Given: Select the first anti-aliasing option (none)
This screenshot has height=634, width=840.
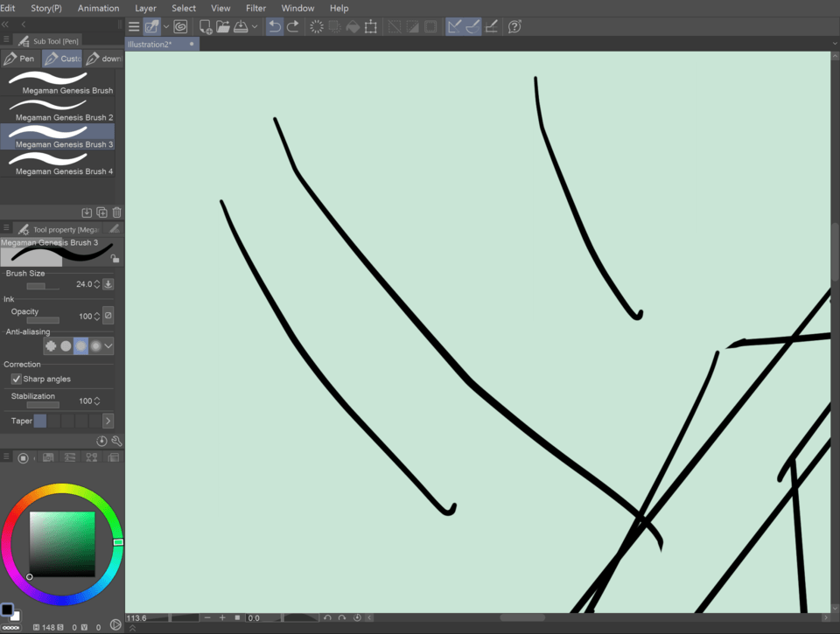Looking at the screenshot, I should point(51,346).
